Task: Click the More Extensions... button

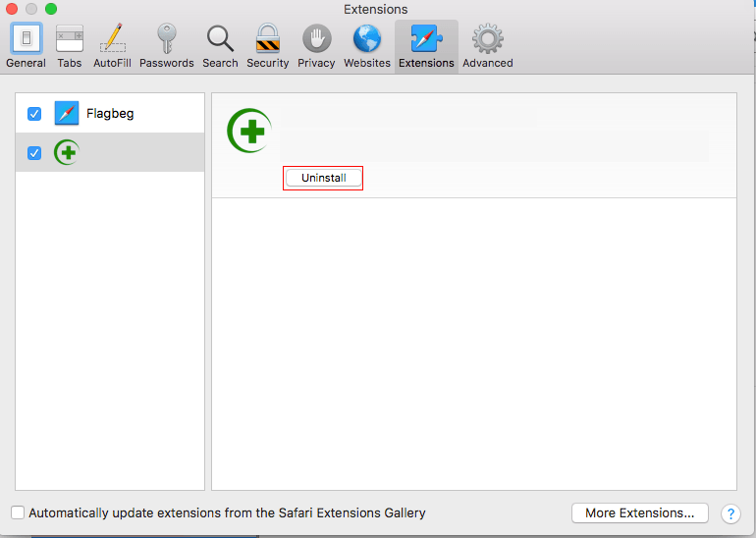Action: pos(639,512)
